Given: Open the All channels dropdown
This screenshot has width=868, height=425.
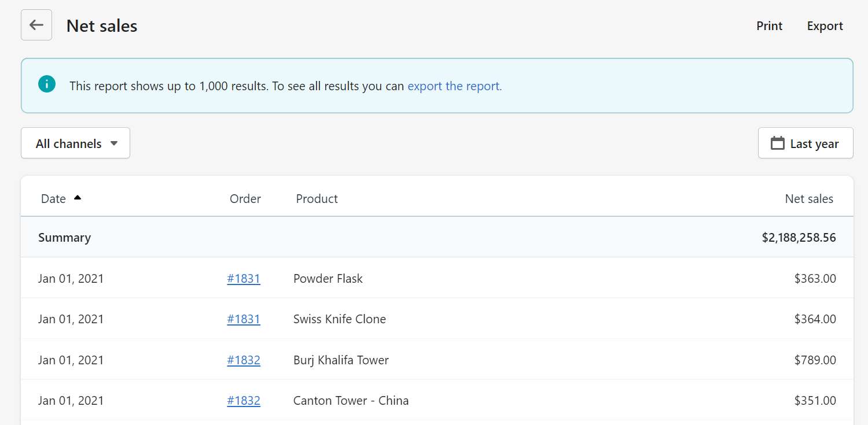Looking at the screenshot, I should click(x=75, y=143).
